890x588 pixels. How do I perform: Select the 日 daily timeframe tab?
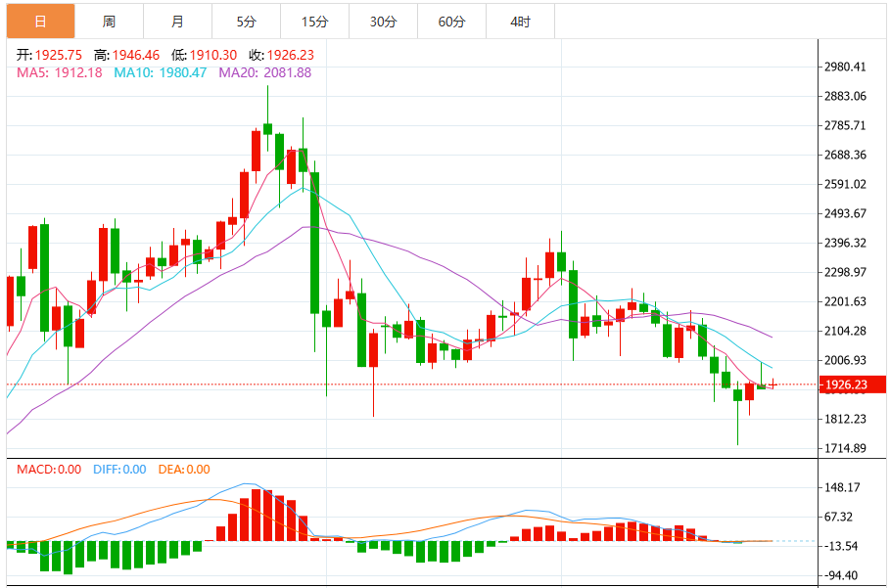tap(40, 22)
